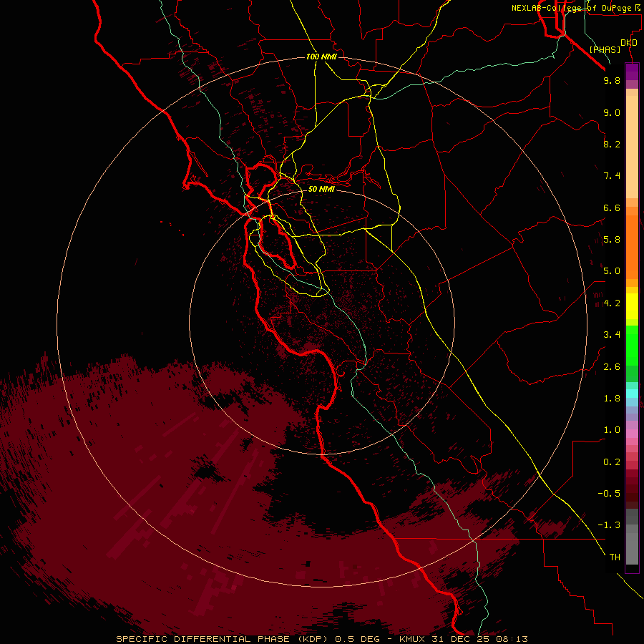The width and height of the screenshot is (644, 644).
Task: Click the 6.6 value on the scale
Action: pos(612,208)
